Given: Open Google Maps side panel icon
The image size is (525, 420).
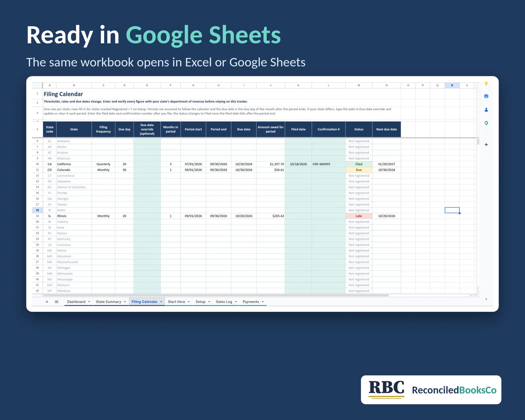Looking at the screenshot, I should click(x=486, y=123).
